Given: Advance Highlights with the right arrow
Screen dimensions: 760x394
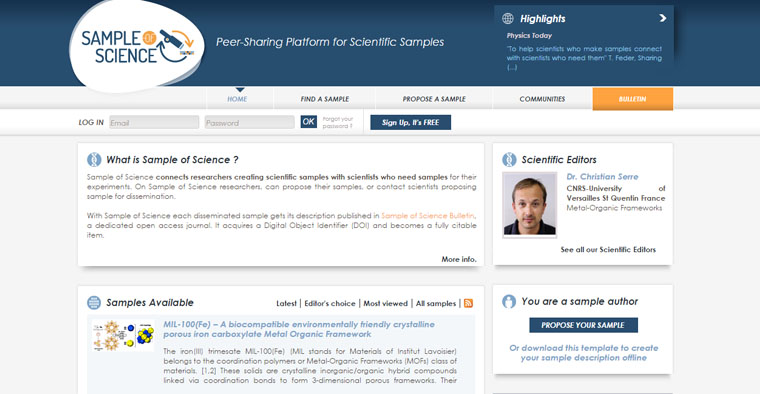Looking at the screenshot, I should click(x=663, y=18).
